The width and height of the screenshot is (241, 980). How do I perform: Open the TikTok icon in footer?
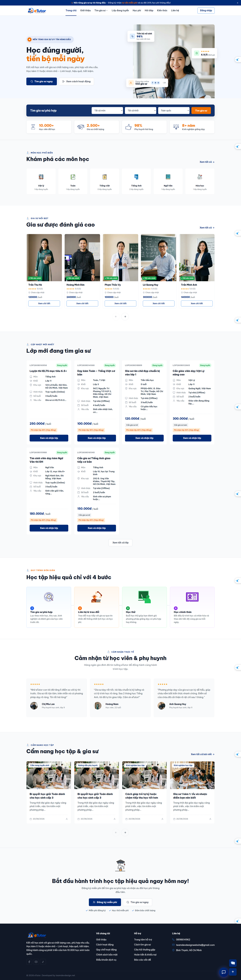[43, 961]
